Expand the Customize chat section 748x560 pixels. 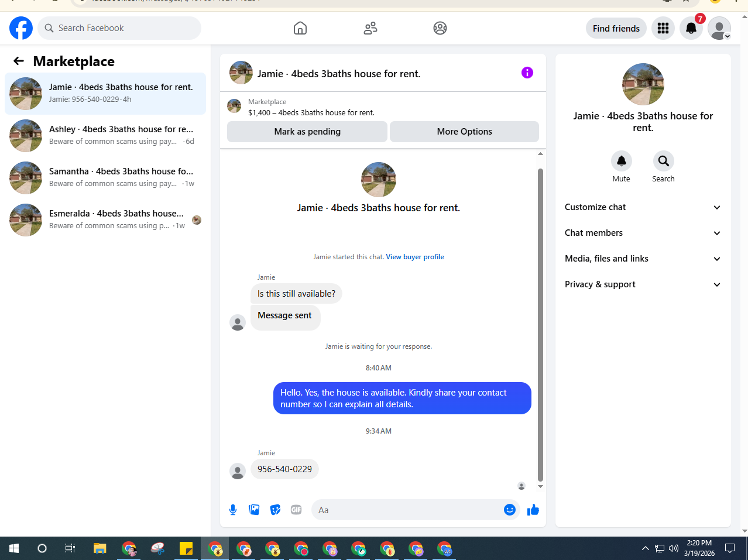pos(643,207)
